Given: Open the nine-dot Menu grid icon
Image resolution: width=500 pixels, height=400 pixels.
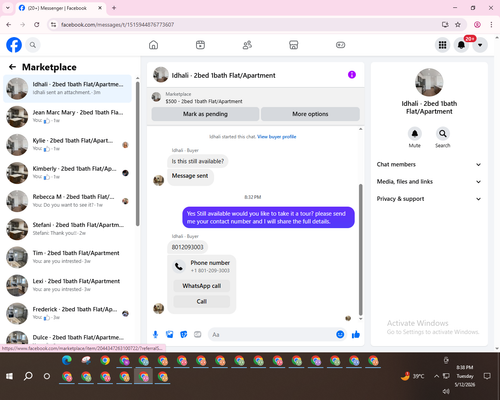Looking at the screenshot, I should (x=442, y=45).
